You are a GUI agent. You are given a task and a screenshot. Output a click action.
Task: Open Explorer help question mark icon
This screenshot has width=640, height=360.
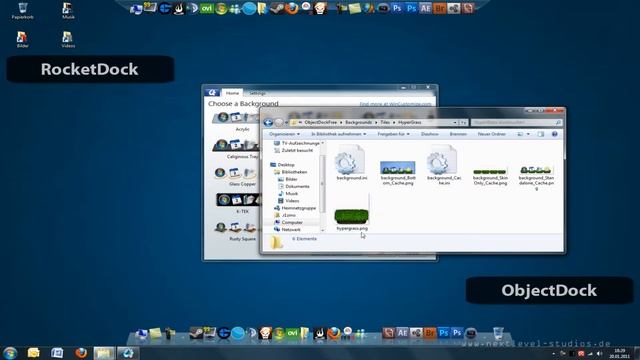(x=554, y=134)
